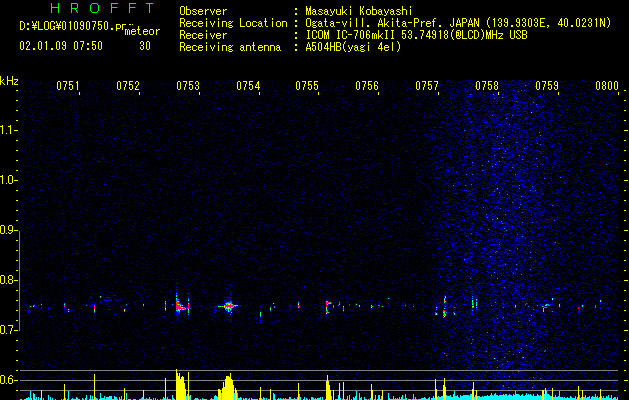
Task: Click the 0751 time marker
Action: (67, 86)
